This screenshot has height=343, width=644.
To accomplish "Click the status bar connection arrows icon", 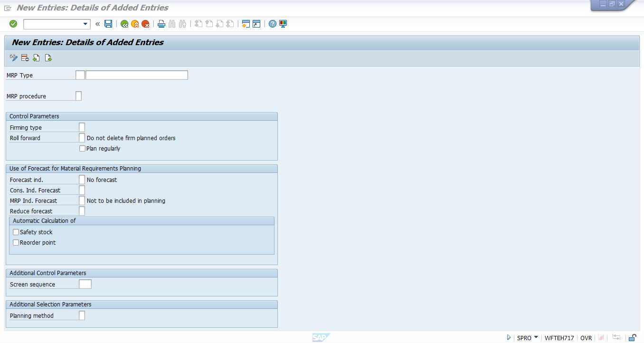I will 616,337.
